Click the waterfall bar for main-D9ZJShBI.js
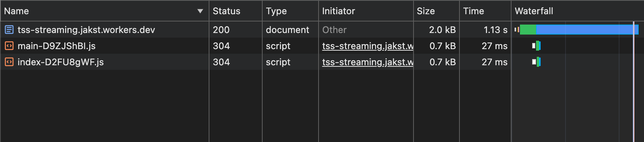This screenshot has width=644, height=142. point(536,46)
